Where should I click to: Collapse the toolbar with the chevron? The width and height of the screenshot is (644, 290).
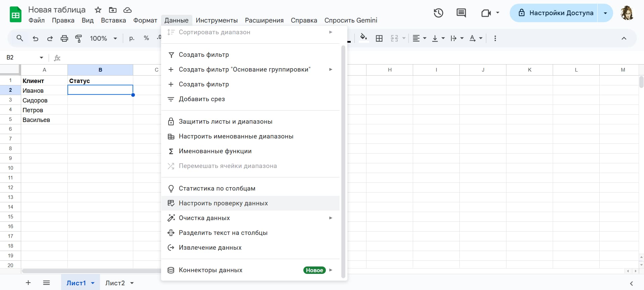coord(624,38)
